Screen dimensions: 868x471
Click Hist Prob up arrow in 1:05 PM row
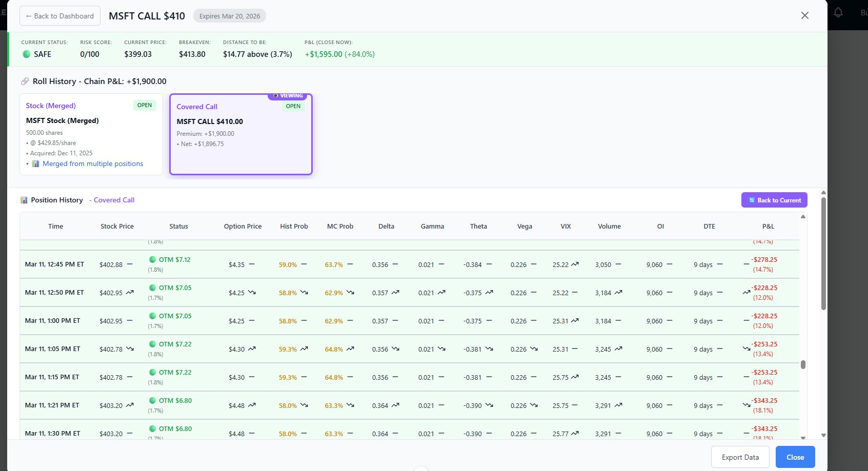(304, 349)
